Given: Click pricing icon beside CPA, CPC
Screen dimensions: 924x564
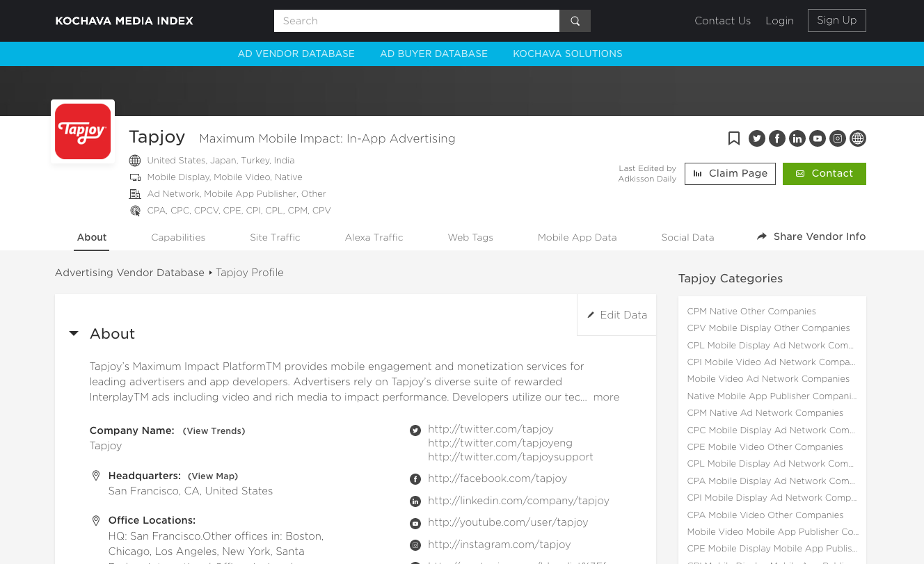Looking at the screenshot, I should pos(135,211).
